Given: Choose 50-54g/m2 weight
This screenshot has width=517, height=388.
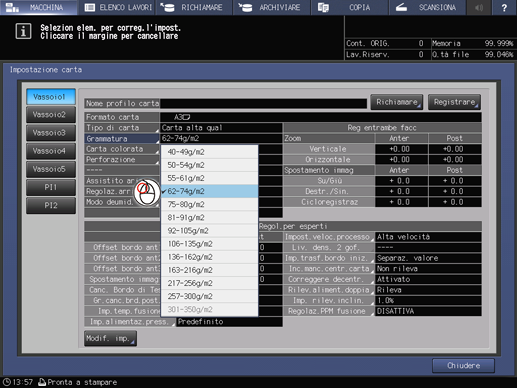Looking at the screenshot, I should click(209, 165).
